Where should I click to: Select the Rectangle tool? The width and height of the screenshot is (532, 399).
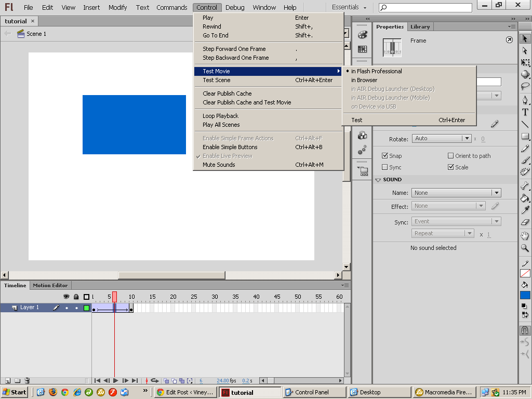click(x=525, y=137)
